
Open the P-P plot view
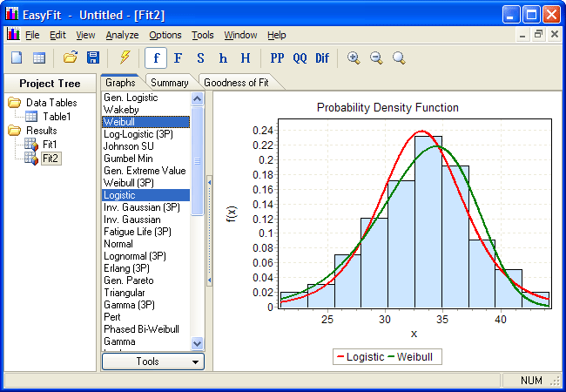[277, 57]
